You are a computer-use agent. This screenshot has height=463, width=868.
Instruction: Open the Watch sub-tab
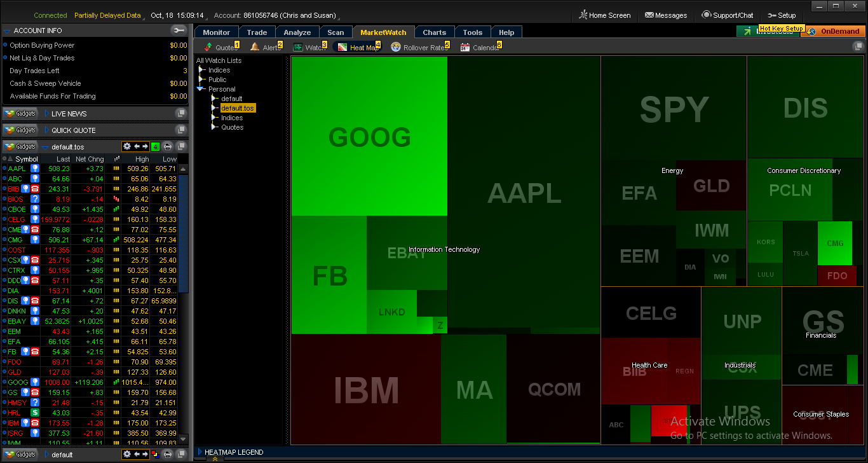(310, 47)
